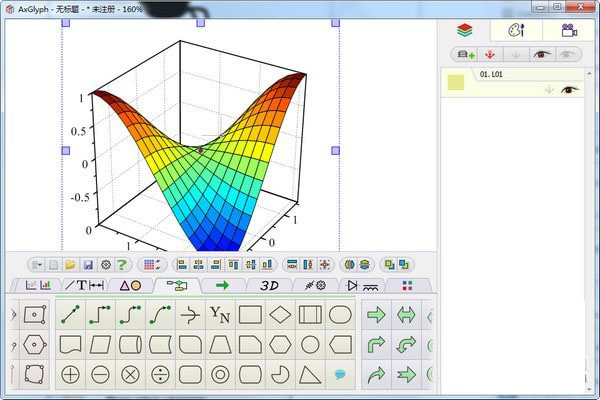Select the 01. L01 layer row
Screen dimensions: 600x400
pos(512,82)
